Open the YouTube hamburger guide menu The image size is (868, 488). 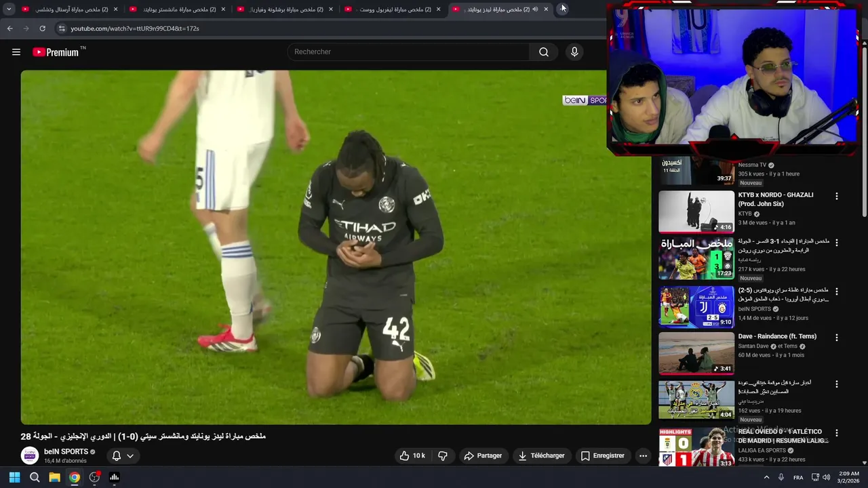tap(16, 52)
